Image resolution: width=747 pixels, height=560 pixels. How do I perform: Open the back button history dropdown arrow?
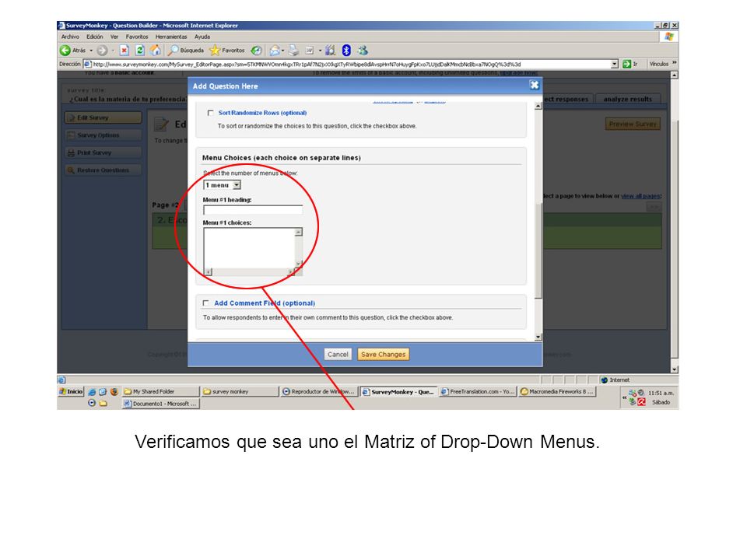pyautogui.click(x=91, y=51)
